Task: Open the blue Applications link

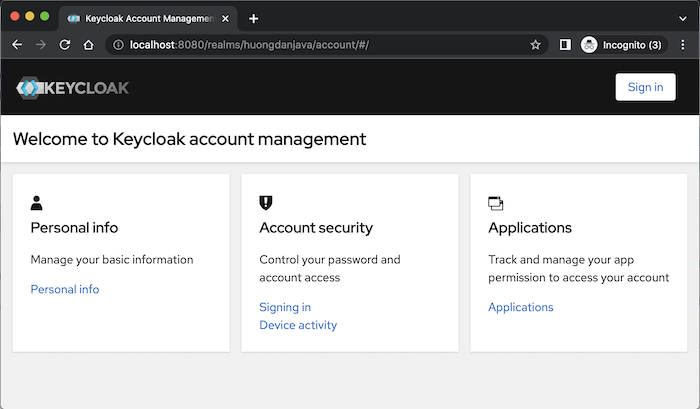Action: 521,307
